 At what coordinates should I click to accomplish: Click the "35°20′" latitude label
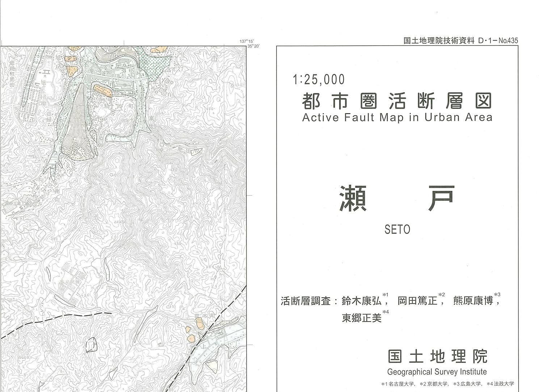click(254, 46)
